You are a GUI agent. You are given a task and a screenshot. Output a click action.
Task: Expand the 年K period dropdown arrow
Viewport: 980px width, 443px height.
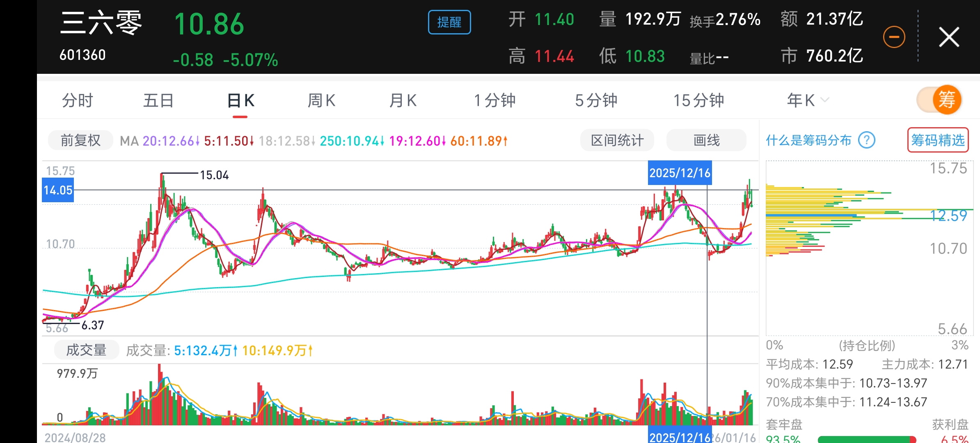(x=825, y=100)
